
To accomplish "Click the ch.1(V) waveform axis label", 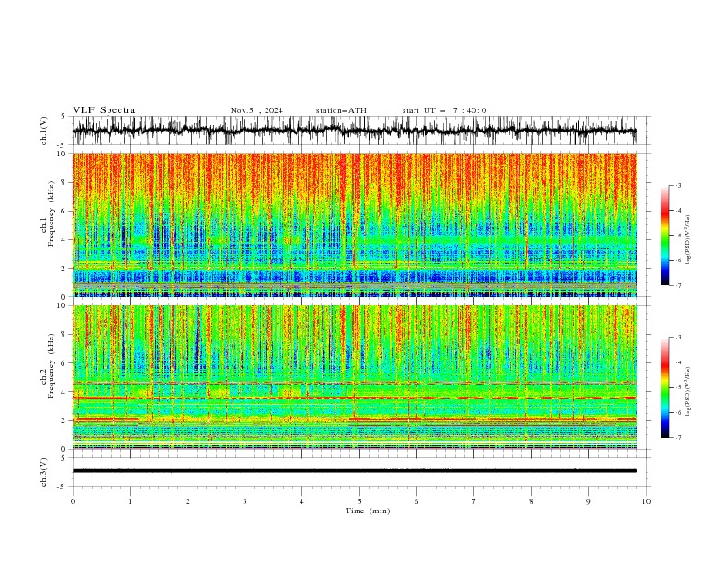I will (x=44, y=131).
